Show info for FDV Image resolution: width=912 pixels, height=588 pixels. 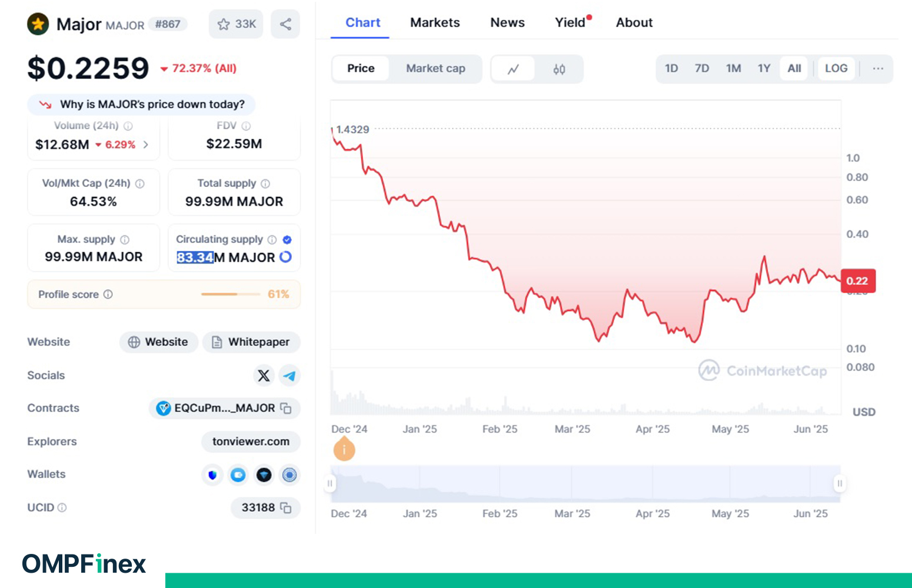pos(247,126)
